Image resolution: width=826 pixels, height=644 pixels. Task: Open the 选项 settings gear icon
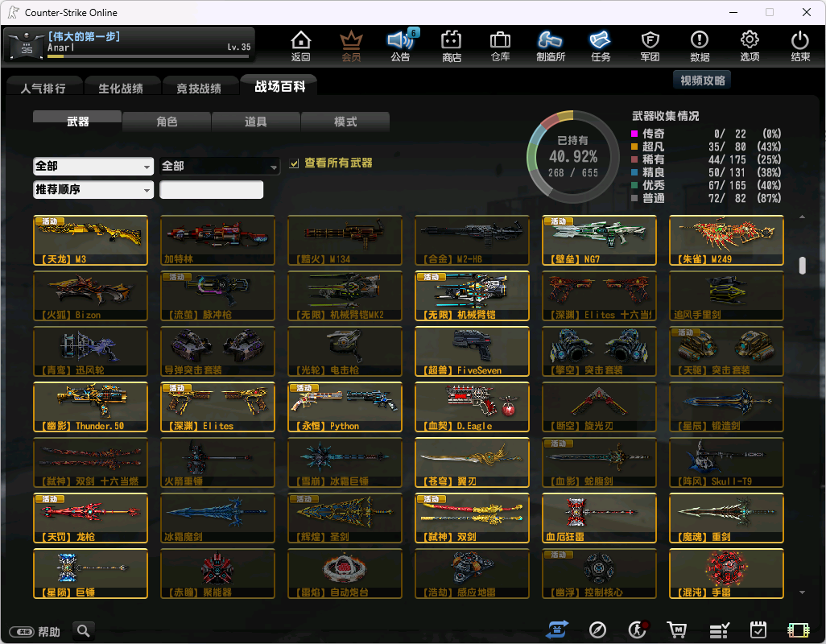[x=750, y=46]
